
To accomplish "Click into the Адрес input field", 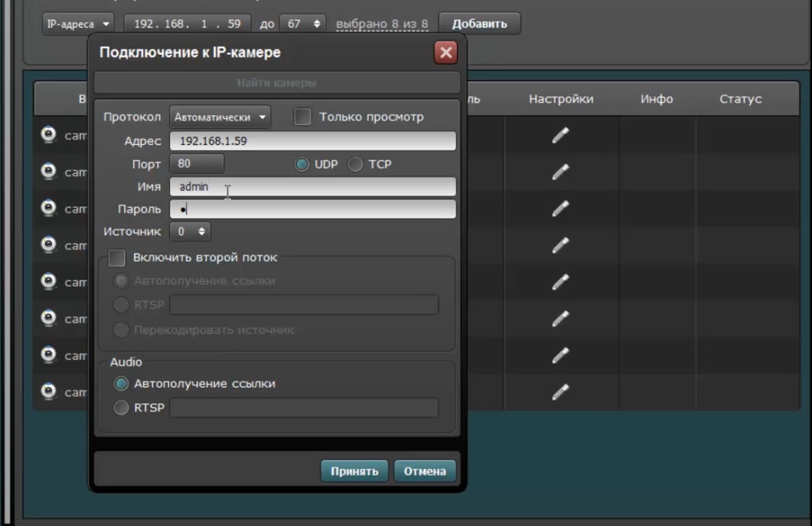I will coord(312,141).
